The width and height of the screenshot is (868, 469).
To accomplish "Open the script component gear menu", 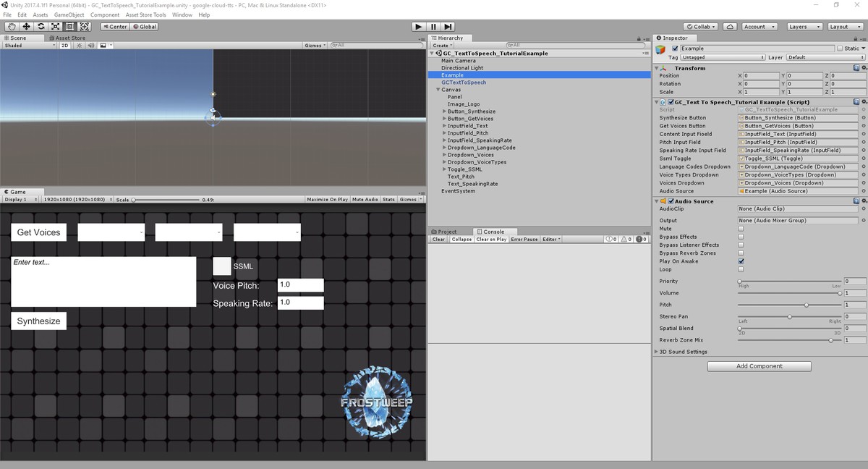I will point(863,102).
